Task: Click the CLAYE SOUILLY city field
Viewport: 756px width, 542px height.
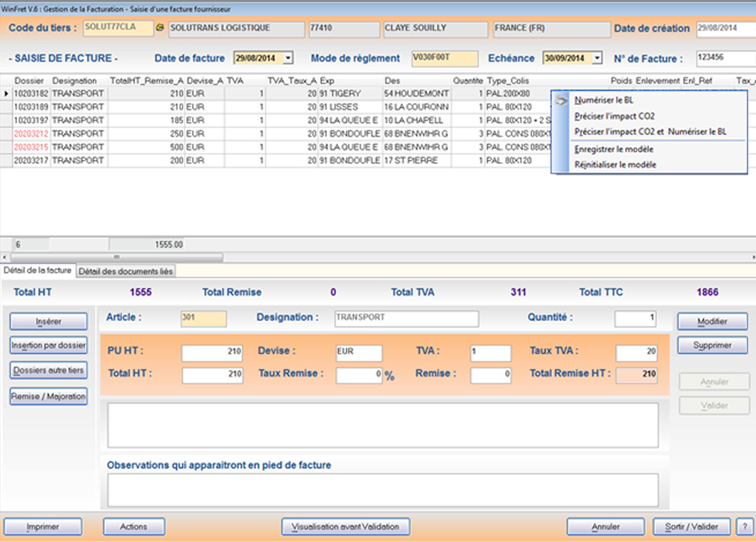Action: pos(435,28)
